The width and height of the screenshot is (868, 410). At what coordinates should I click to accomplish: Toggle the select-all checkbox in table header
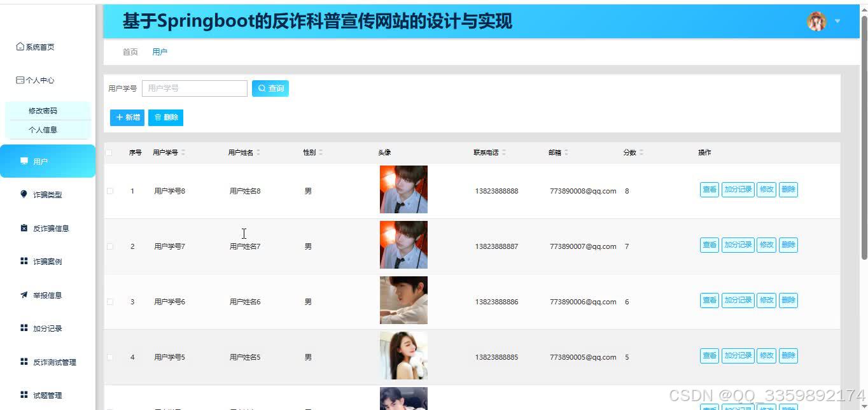109,153
